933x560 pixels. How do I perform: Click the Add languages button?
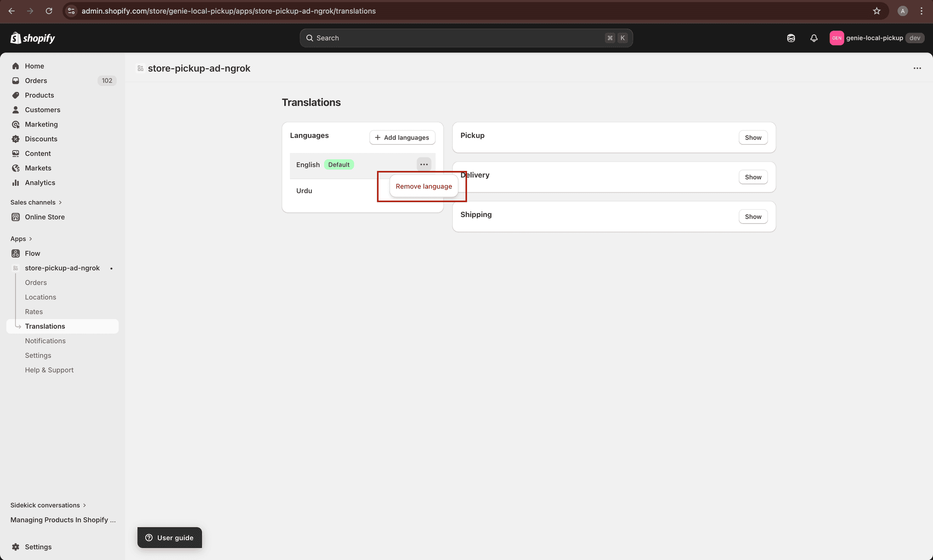coord(402,137)
